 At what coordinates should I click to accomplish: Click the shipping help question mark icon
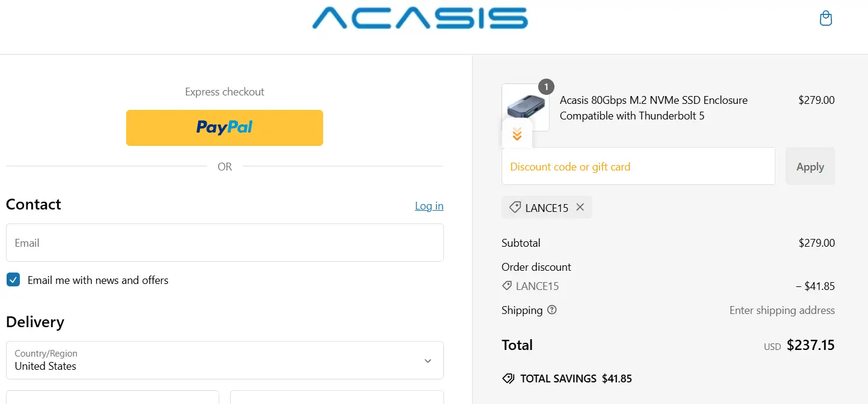click(x=552, y=310)
